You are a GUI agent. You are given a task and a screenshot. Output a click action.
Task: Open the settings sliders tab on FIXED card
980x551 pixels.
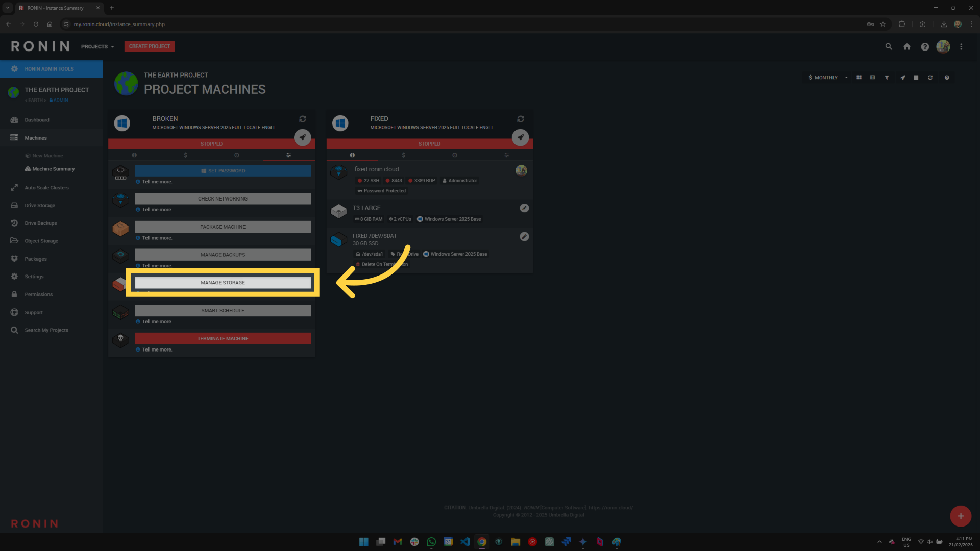pos(507,155)
